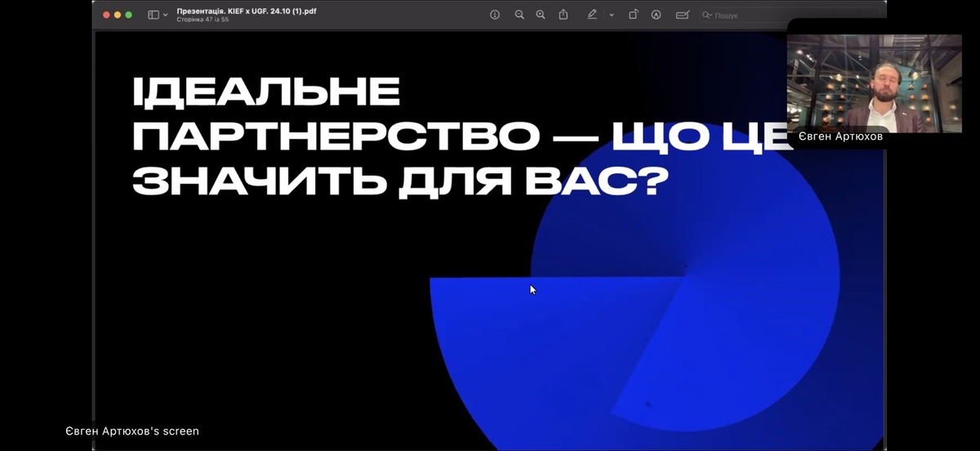
Task: Zoom in on the PDF page
Action: coord(540,15)
